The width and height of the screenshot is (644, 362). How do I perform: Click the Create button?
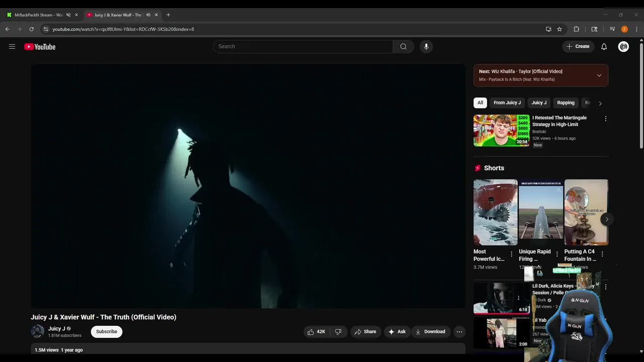tap(578, 46)
